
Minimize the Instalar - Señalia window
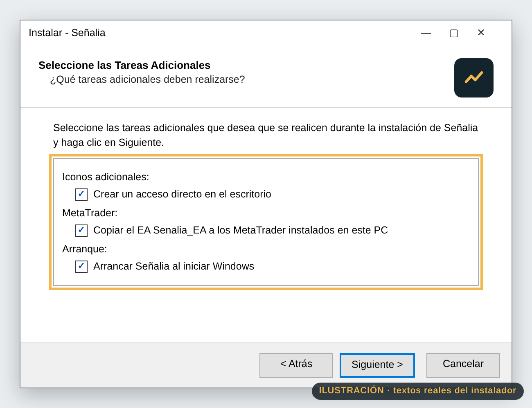426,33
